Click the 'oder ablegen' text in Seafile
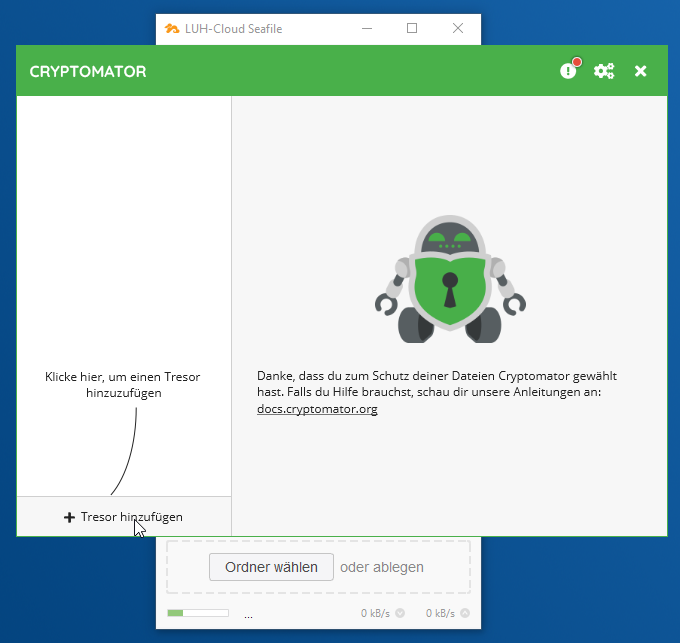 [x=382, y=567]
